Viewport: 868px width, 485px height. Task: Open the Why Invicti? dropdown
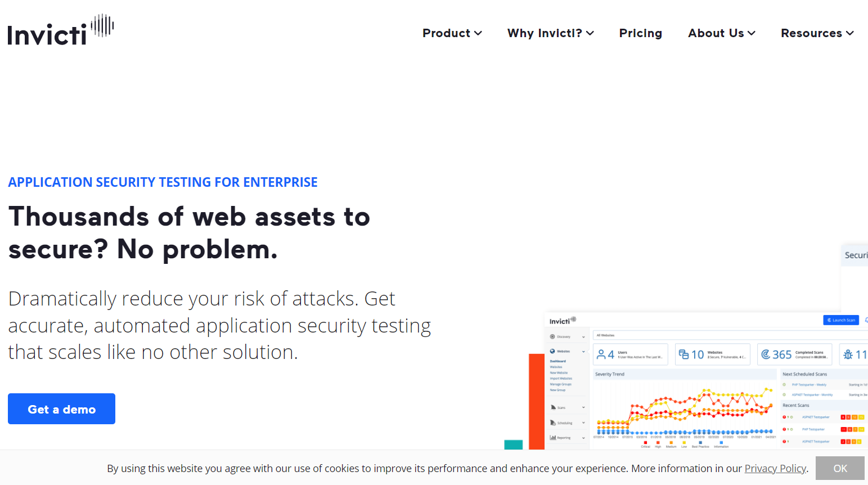(x=550, y=33)
